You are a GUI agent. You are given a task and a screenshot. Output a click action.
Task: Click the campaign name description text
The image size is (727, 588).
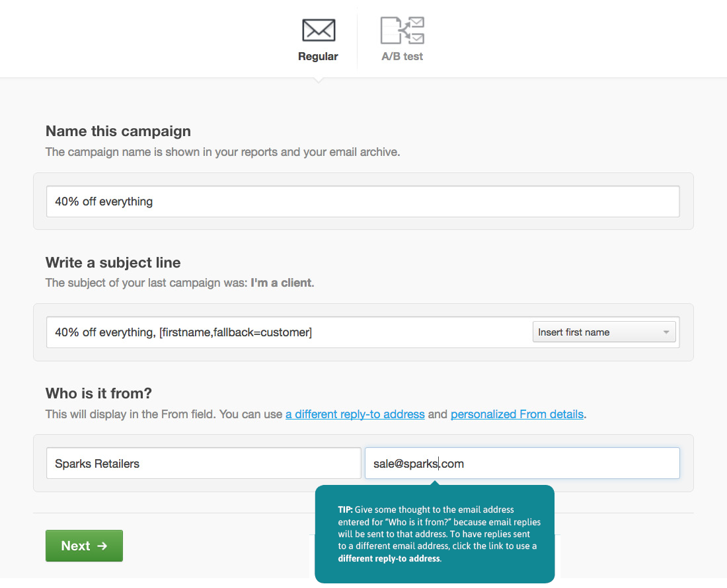point(223,152)
